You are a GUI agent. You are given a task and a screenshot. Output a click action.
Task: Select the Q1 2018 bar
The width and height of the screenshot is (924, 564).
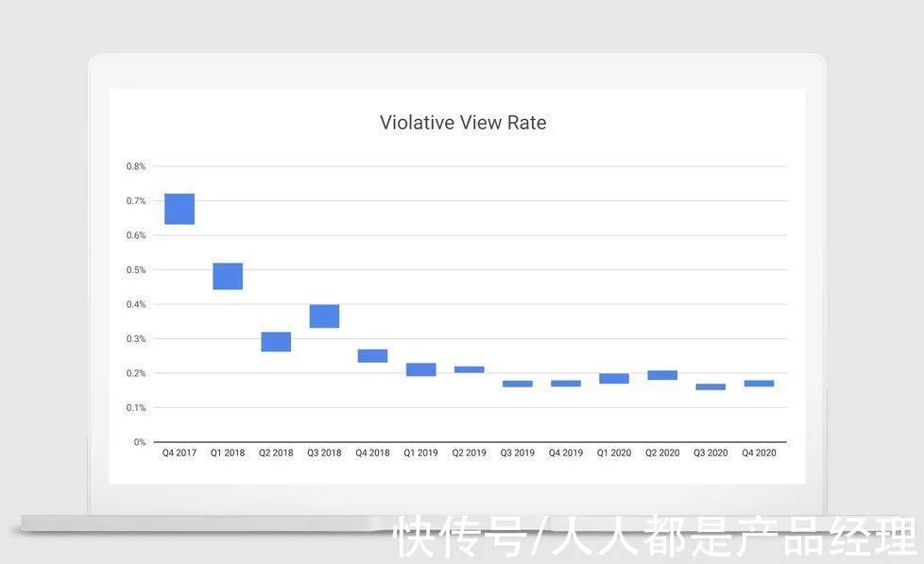tap(228, 277)
